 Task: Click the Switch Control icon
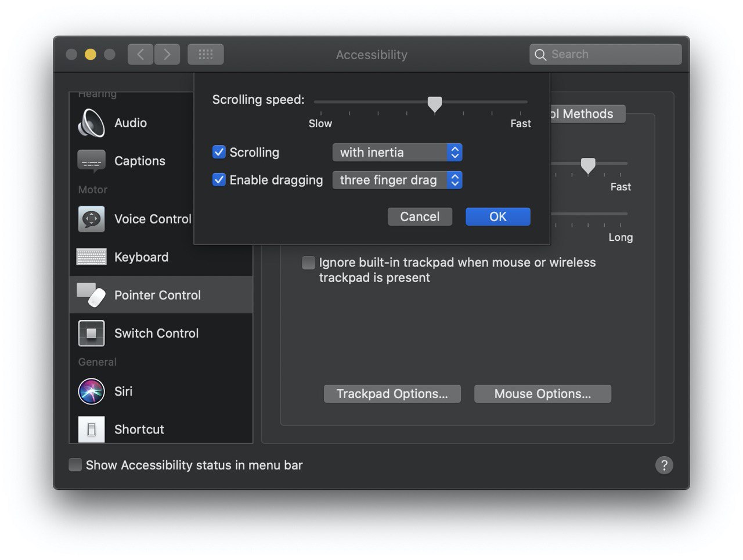tap(91, 333)
